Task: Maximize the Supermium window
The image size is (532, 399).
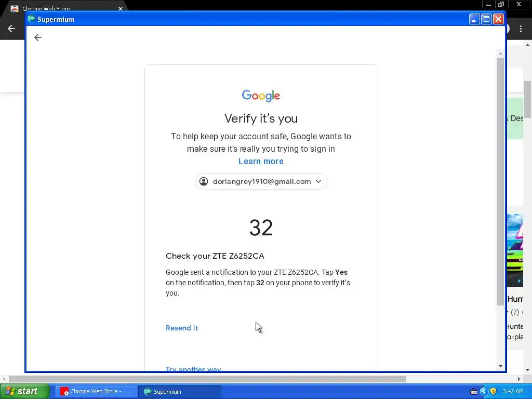Action: 486,19
